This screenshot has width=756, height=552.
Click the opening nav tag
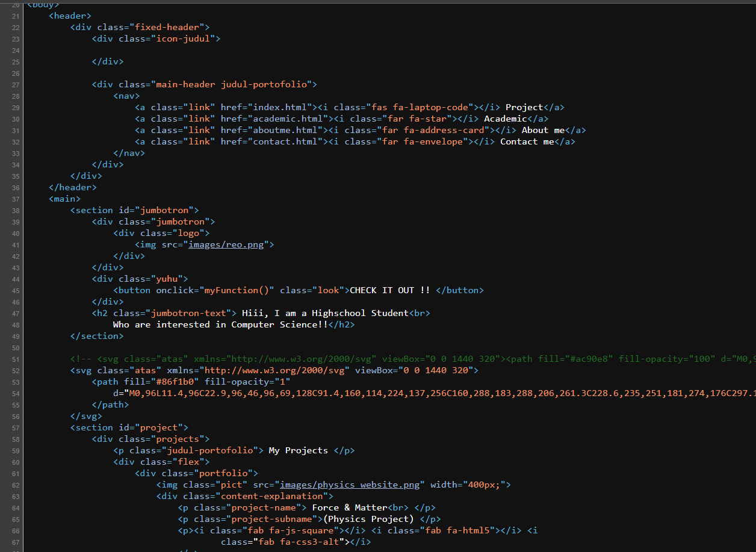point(126,96)
